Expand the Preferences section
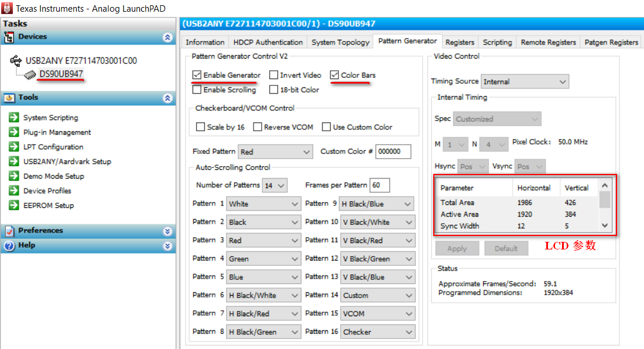 (x=168, y=231)
